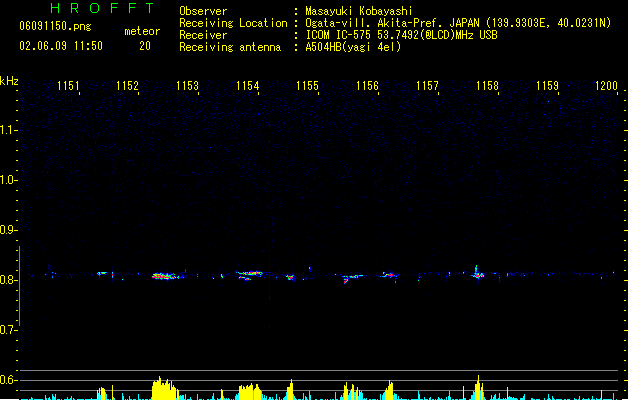Click the 1152 time axis label
This screenshot has height=400, width=629.
pyautogui.click(x=127, y=86)
